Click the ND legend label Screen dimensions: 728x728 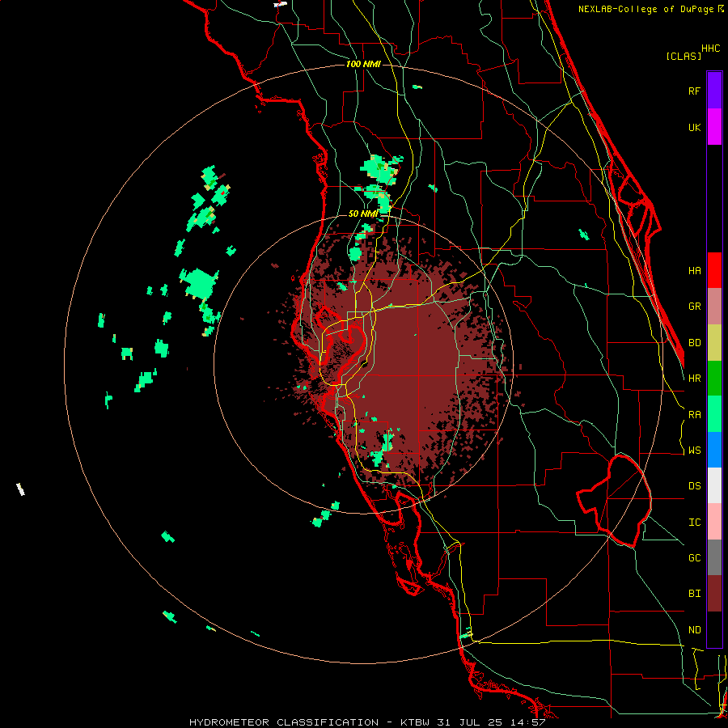click(694, 630)
